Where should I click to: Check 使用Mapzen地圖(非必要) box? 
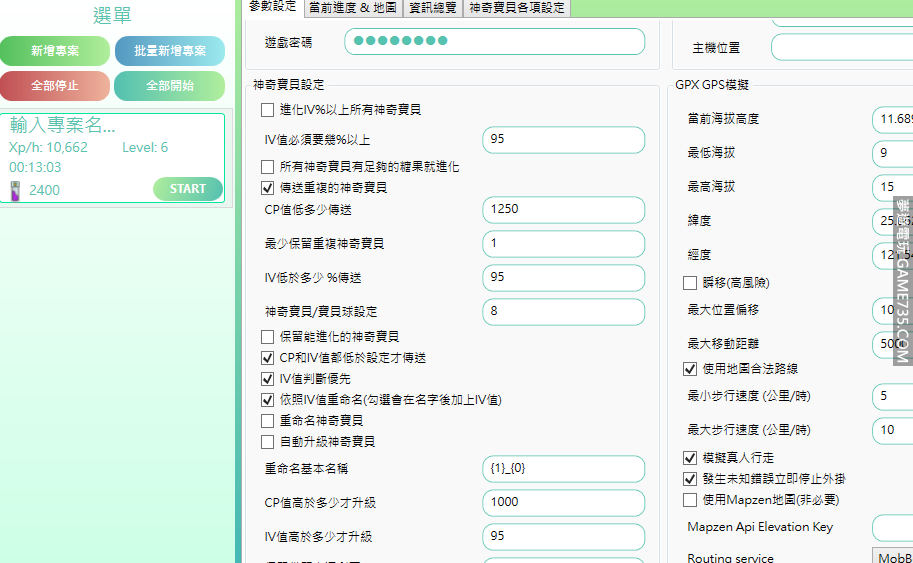[690, 499]
